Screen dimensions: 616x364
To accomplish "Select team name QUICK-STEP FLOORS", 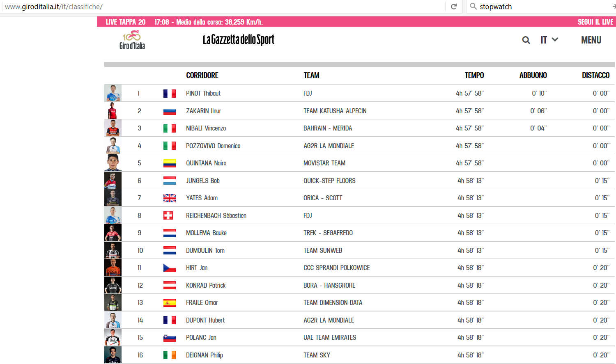I will 329,181.
